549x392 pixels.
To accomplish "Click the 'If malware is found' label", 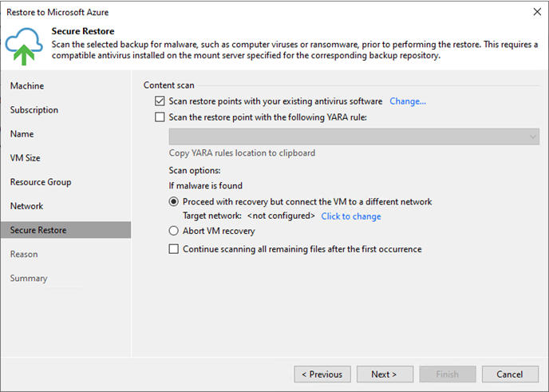I will point(206,186).
